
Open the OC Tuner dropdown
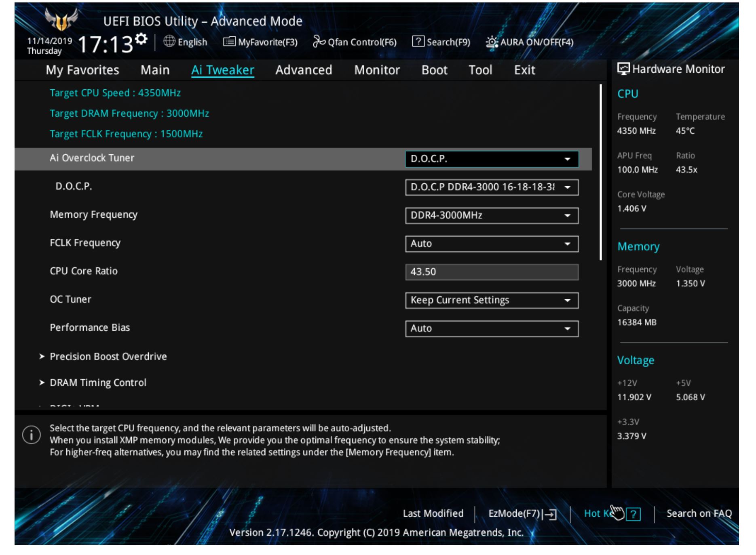coord(492,300)
